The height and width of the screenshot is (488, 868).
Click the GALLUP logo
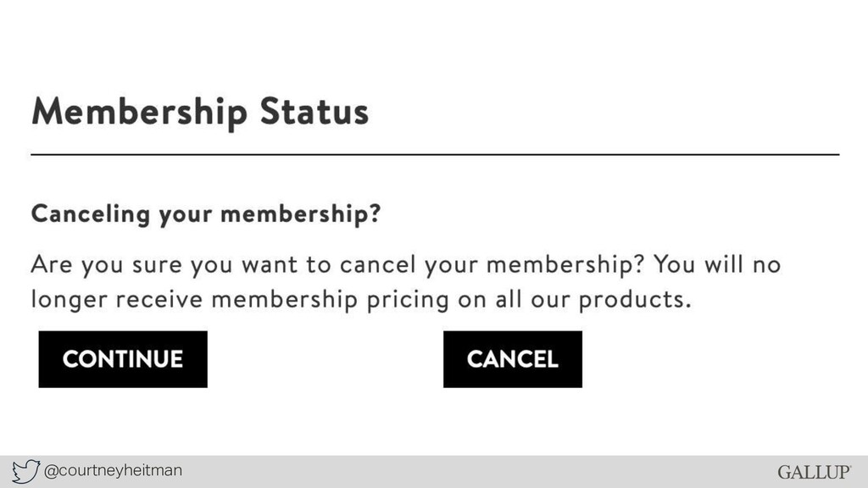[815, 472]
